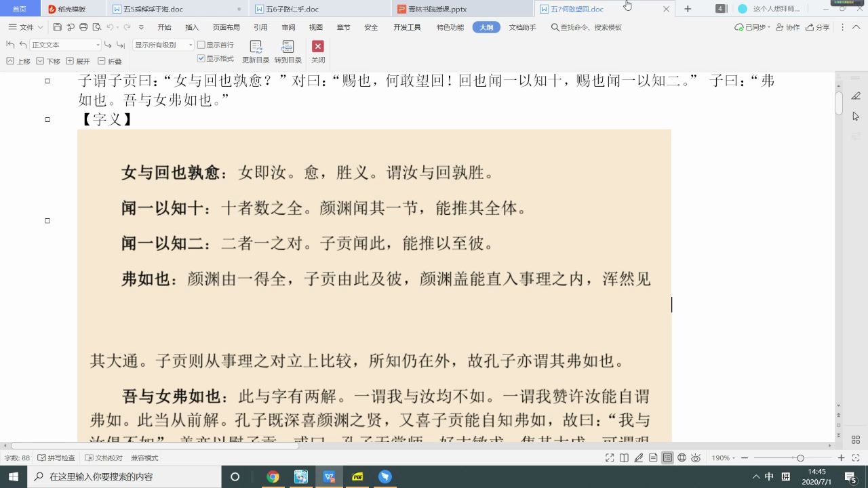Screen dimensions: 868x488
Task: Open the 文件 menu dropdown
Action: 26,27
